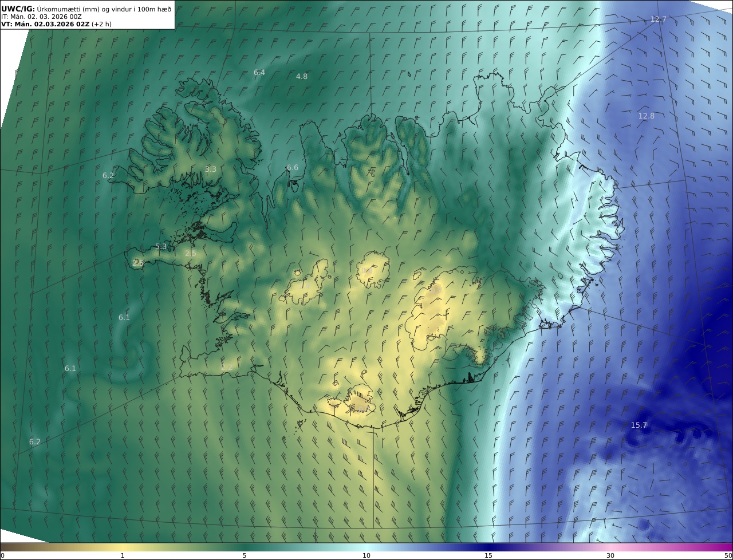Screen dimensions: 733x560
Task: Click the 15.7 value label on the map
Action: [639, 425]
